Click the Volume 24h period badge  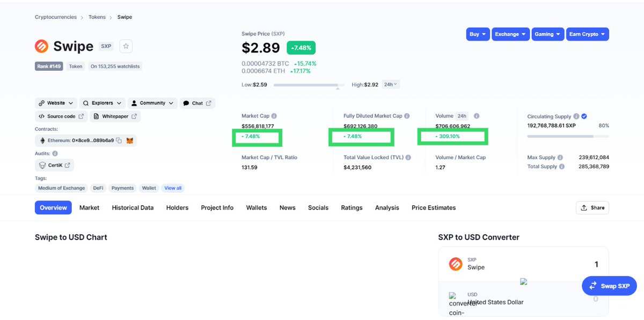[x=462, y=116]
